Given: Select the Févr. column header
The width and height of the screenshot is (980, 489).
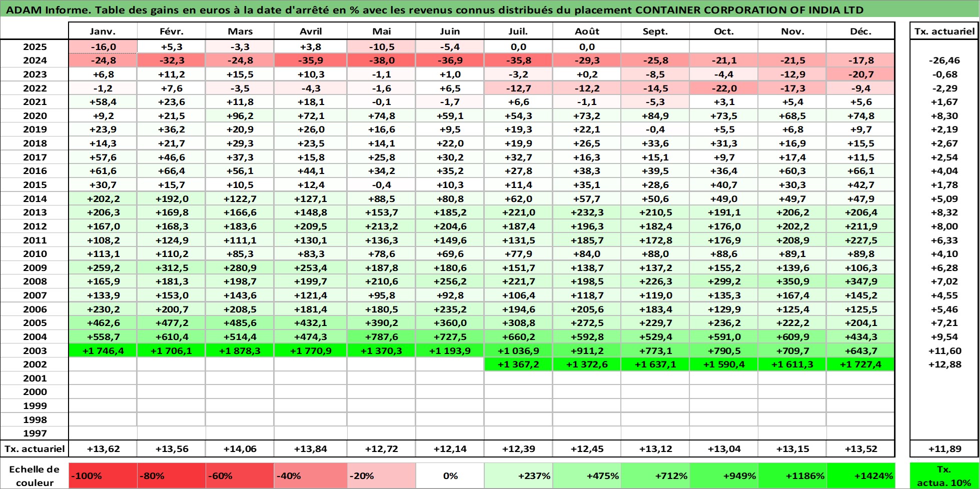Looking at the screenshot, I should click(x=172, y=31).
